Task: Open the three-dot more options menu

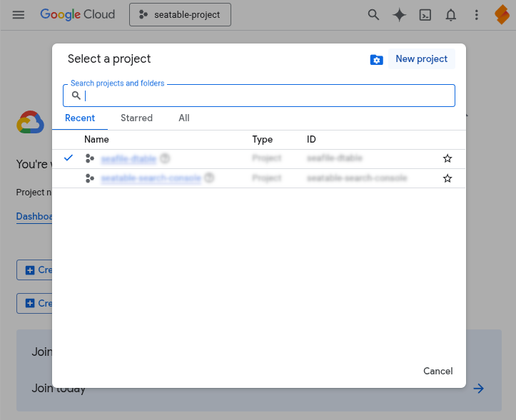Action: (x=476, y=15)
